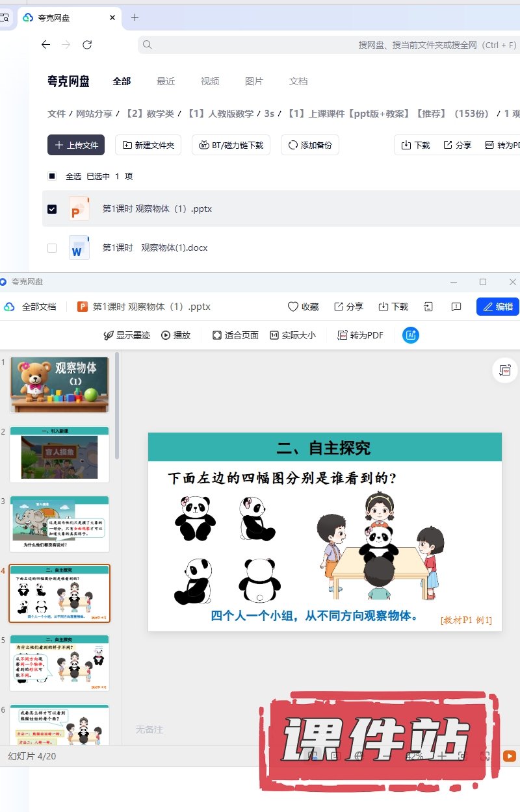Check the box for 观察物体(1).docx file
Screen dimensions: 520x812
click(x=52, y=248)
